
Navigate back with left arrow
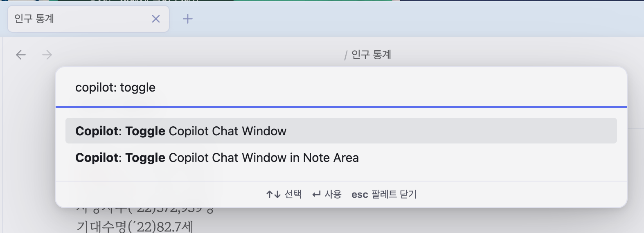tap(21, 55)
